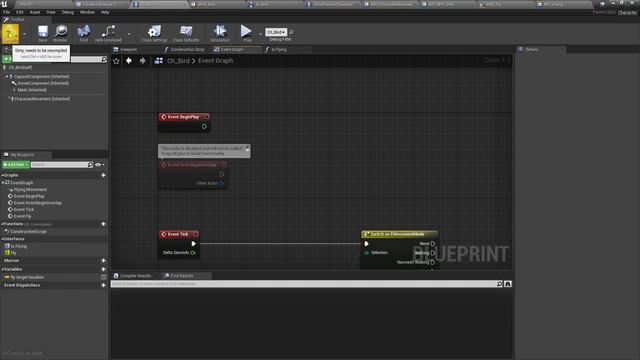Screen dimensions: 640x360
Task: Click the Find toolbar icon
Action: [84, 33]
